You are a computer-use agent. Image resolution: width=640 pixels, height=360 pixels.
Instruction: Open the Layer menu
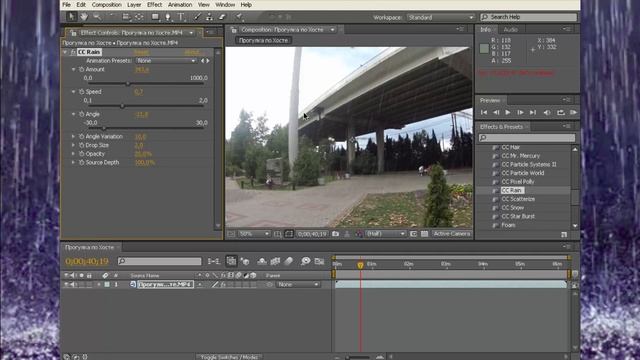tap(134, 5)
